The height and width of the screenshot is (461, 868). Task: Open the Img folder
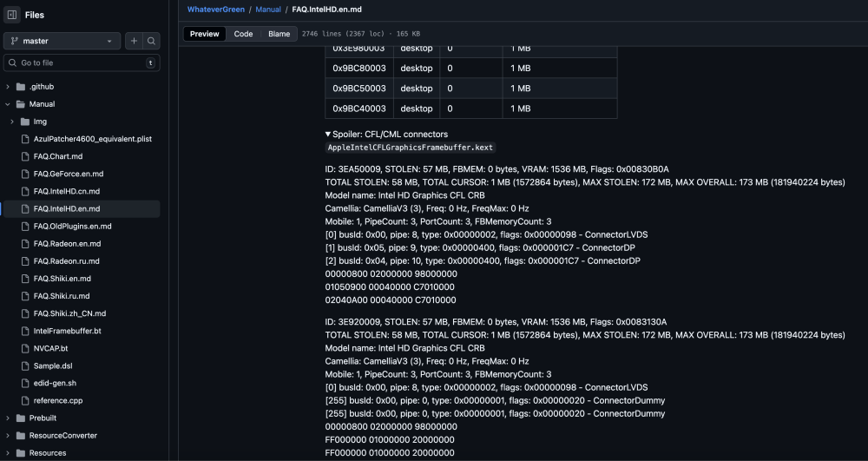(40, 122)
